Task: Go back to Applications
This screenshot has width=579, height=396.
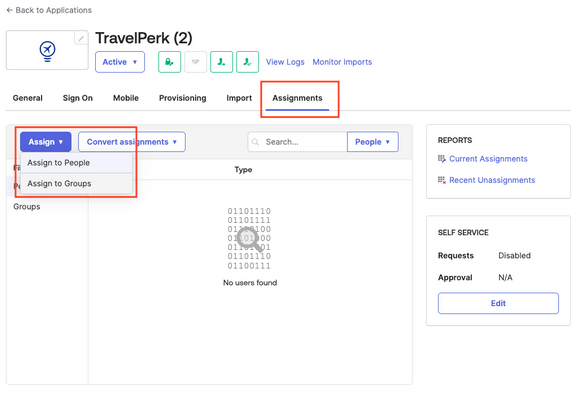Action: (x=49, y=10)
